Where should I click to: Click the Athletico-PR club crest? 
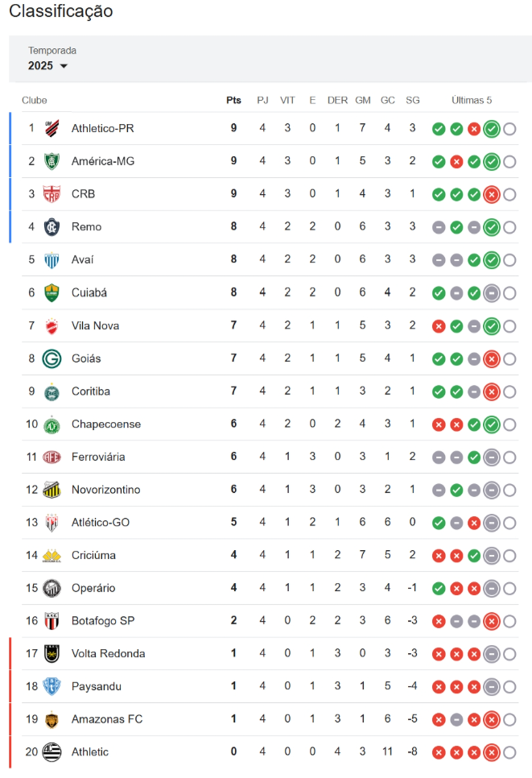point(52,129)
